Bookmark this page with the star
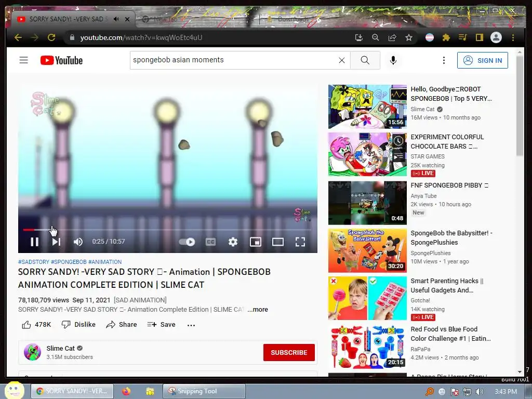 click(x=409, y=37)
